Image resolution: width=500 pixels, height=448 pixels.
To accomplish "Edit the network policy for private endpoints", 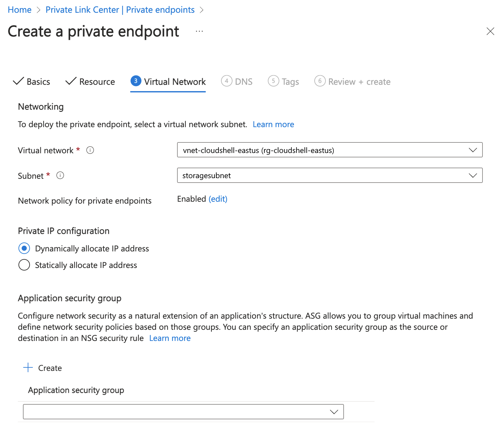I will (x=218, y=199).
